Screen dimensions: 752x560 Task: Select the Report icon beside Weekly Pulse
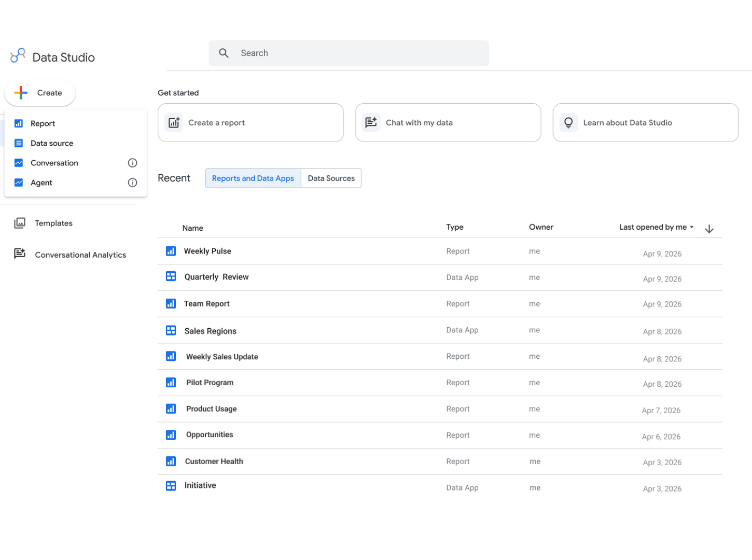coord(171,251)
